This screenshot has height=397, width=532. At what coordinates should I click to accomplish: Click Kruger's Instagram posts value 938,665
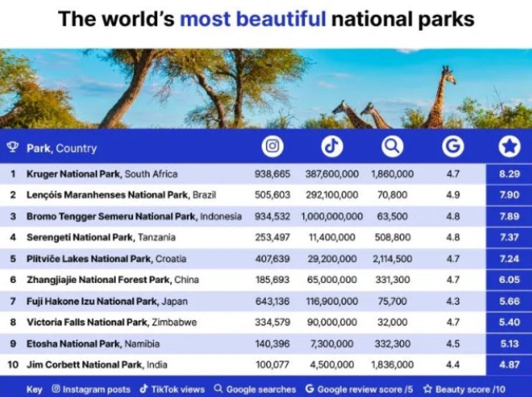[273, 174]
